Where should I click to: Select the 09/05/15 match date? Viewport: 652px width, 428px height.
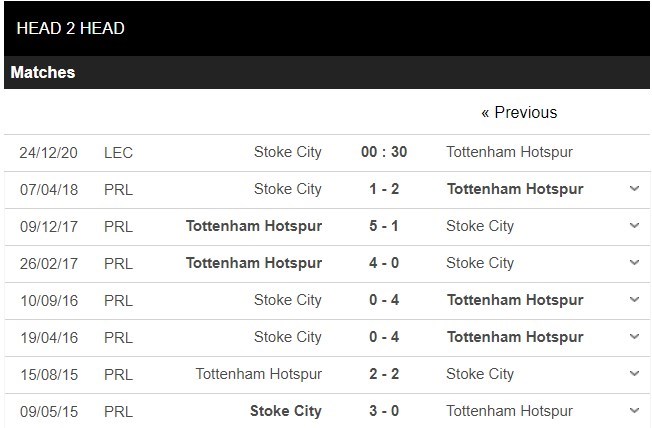point(49,411)
